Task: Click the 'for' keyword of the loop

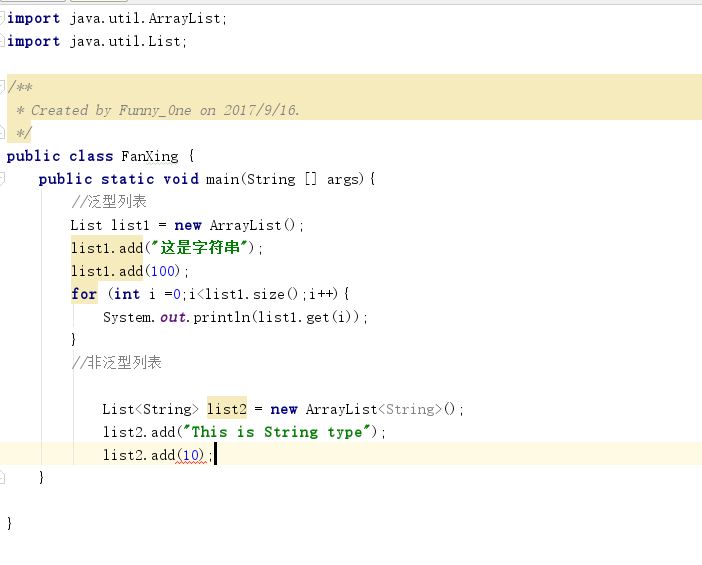Action: [84, 294]
